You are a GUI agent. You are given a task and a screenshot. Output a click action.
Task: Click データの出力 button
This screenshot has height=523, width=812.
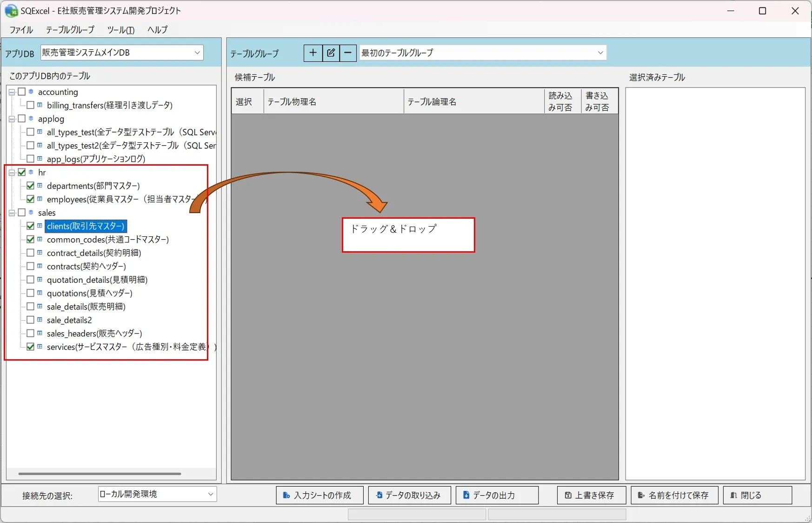pyautogui.click(x=497, y=495)
